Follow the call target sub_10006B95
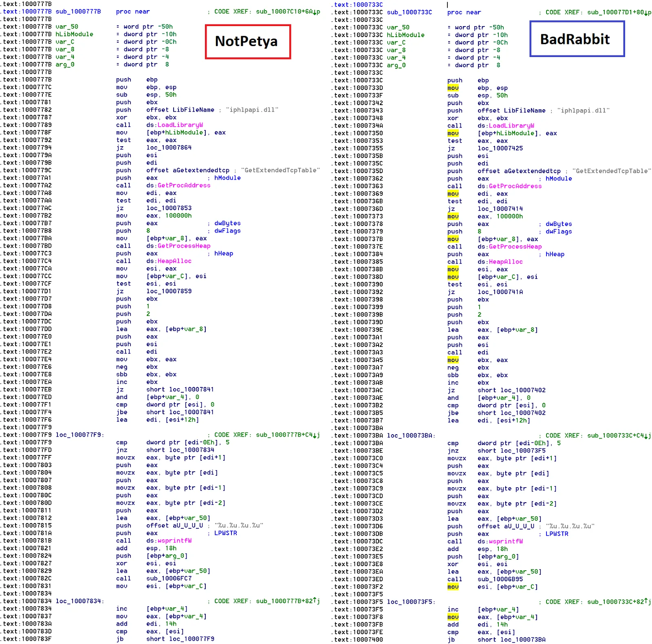The width and height of the screenshot is (652, 644). click(500, 579)
